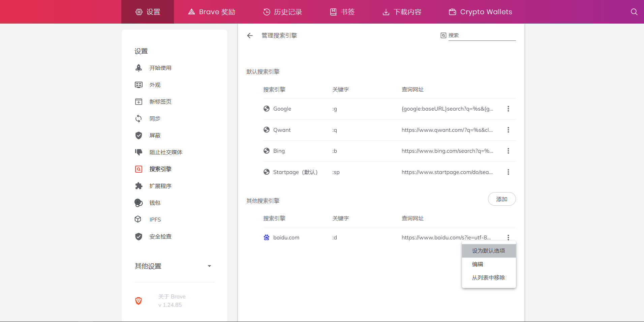Screen dimensions: 644x322
Task: Click the Google globe icon
Action: (x=267, y=109)
